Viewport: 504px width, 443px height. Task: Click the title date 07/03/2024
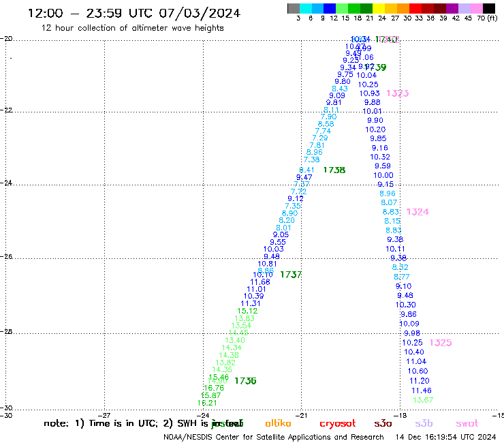(x=200, y=13)
